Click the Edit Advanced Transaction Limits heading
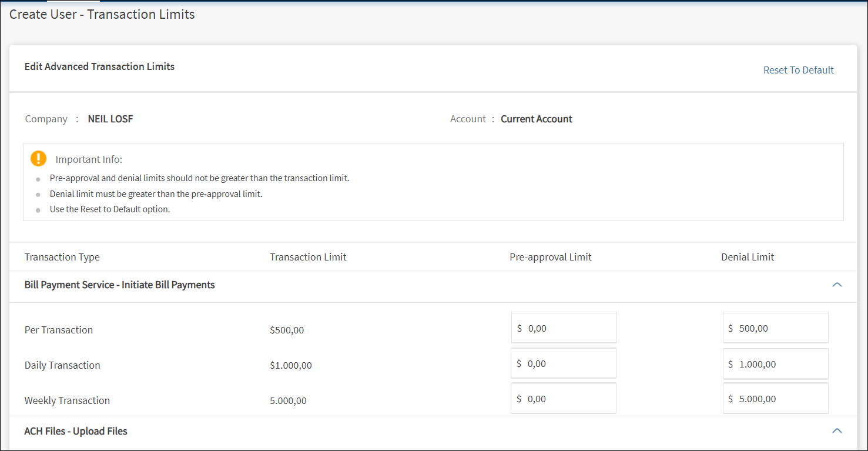This screenshot has width=868, height=451. click(x=99, y=66)
